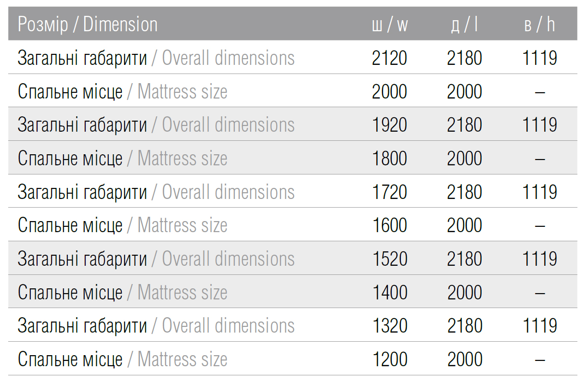Select the 2120 width value
This screenshot has width=588, height=384.
(390, 58)
